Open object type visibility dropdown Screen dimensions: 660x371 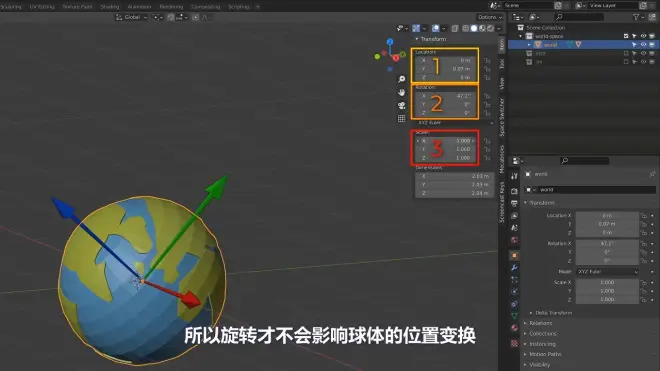click(402, 28)
